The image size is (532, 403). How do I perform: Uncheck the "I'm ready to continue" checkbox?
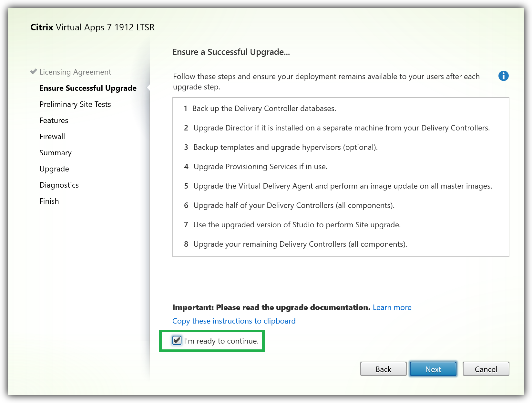tap(177, 340)
